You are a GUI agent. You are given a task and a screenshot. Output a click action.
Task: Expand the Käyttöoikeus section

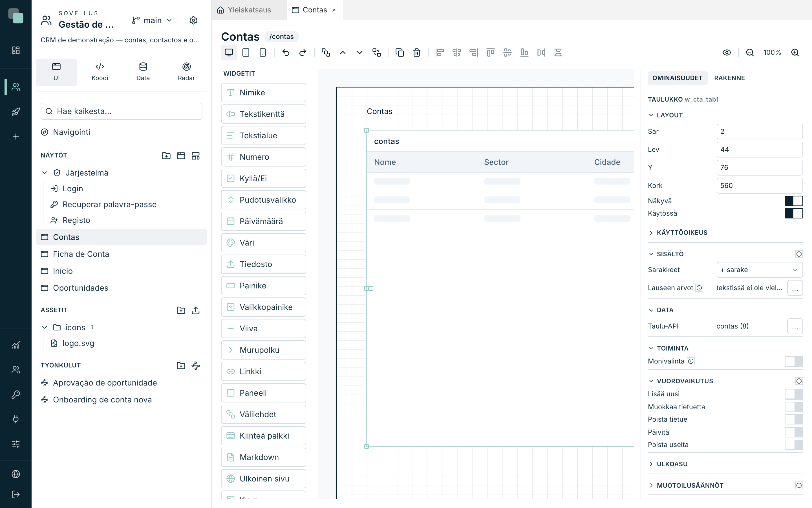click(x=651, y=233)
